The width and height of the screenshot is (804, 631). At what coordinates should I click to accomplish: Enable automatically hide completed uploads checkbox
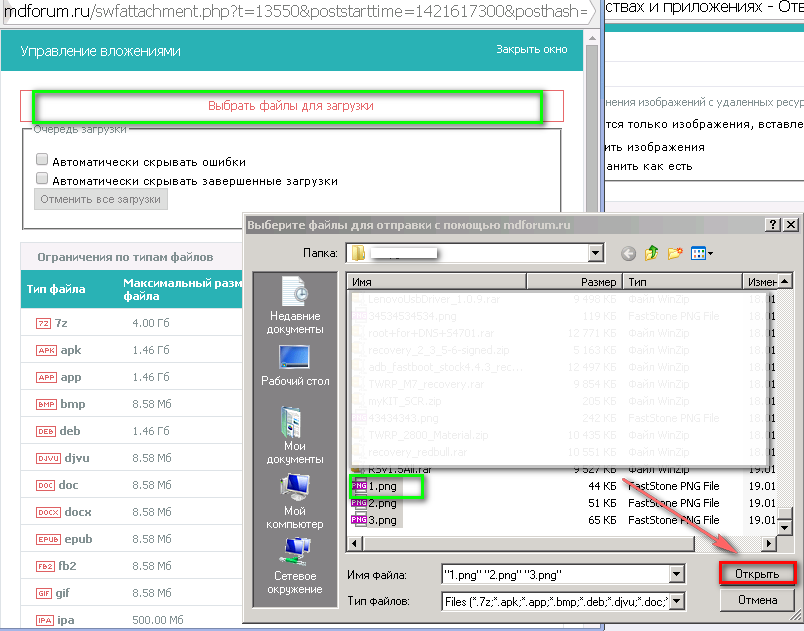(x=42, y=179)
